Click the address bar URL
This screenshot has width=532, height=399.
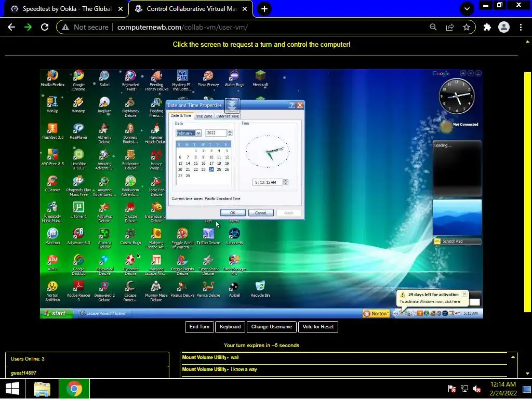click(x=182, y=27)
